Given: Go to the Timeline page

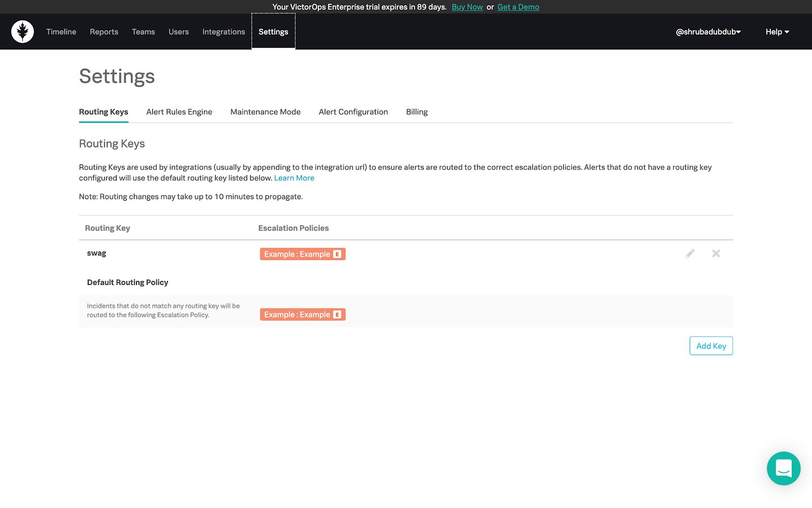Looking at the screenshot, I should (x=61, y=31).
